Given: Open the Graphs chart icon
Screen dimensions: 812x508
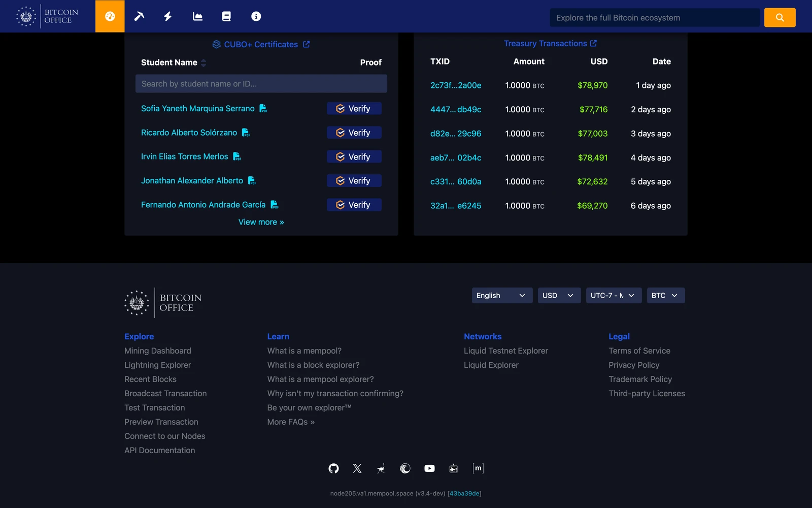Looking at the screenshot, I should point(197,16).
